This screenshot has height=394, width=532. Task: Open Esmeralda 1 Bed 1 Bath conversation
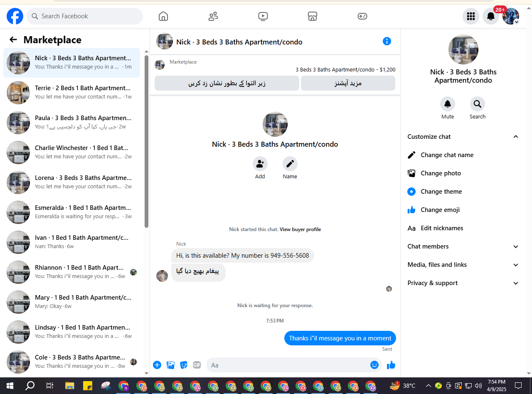click(x=72, y=212)
